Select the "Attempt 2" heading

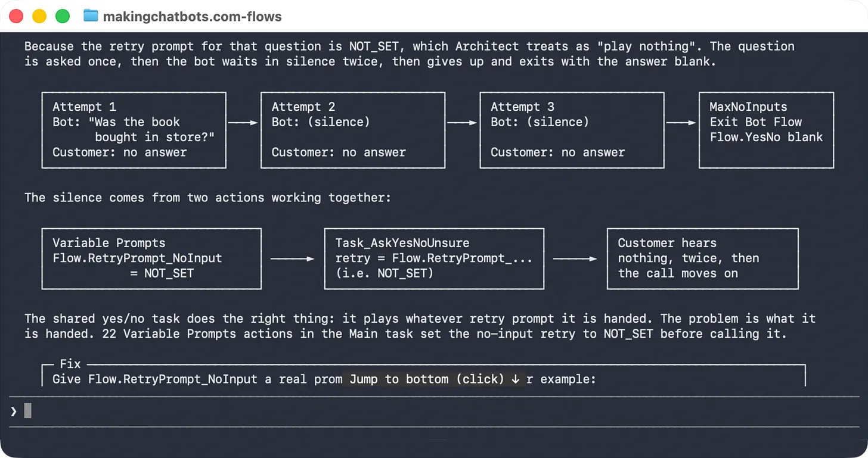303,107
